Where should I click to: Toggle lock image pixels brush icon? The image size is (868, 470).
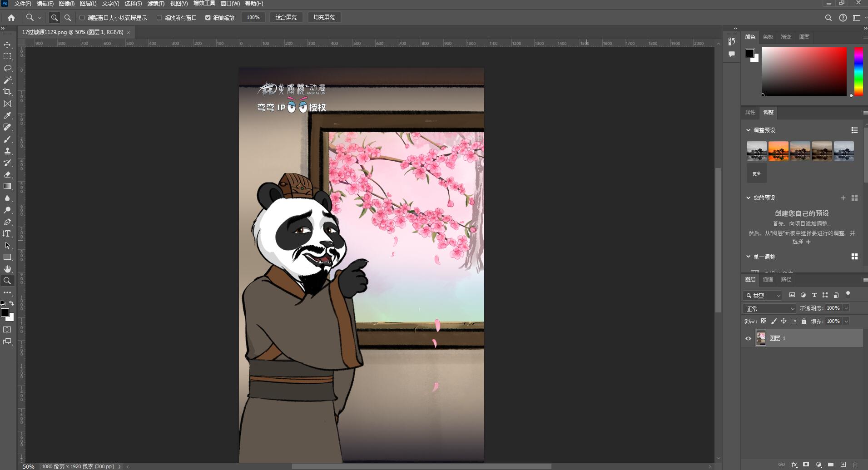click(x=774, y=321)
